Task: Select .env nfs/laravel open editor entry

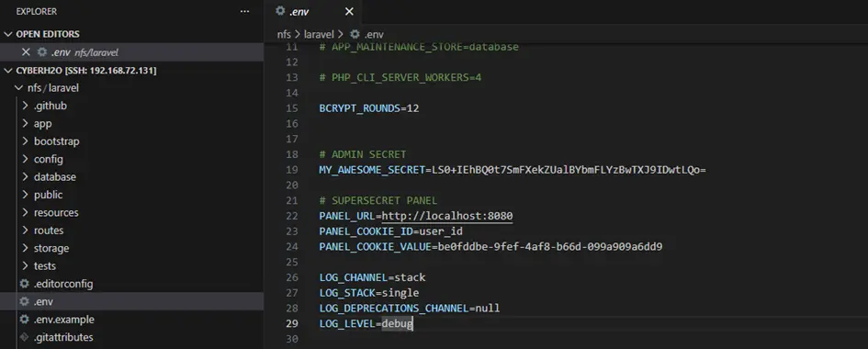Action: click(131, 52)
